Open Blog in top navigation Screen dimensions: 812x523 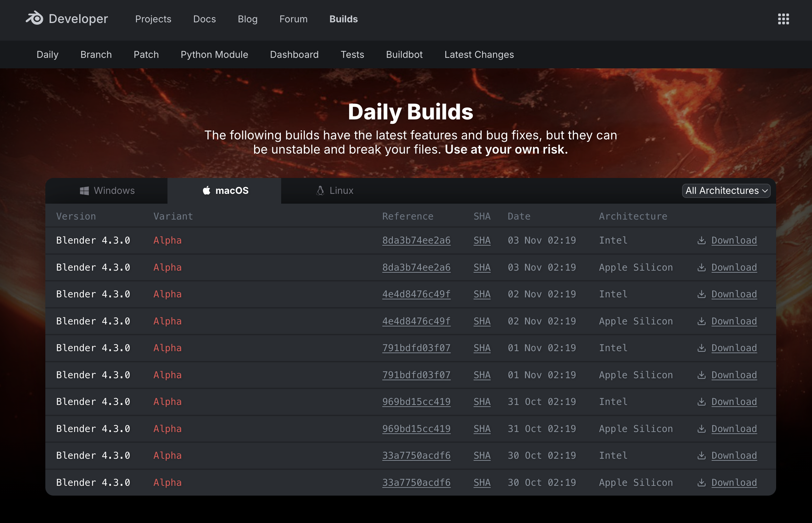(x=248, y=19)
